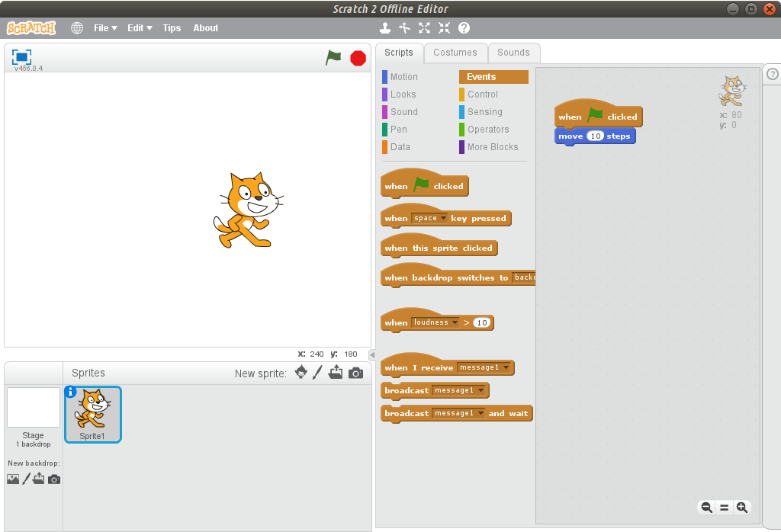Paint a new sprite with the brush icon

pyautogui.click(x=318, y=373)
